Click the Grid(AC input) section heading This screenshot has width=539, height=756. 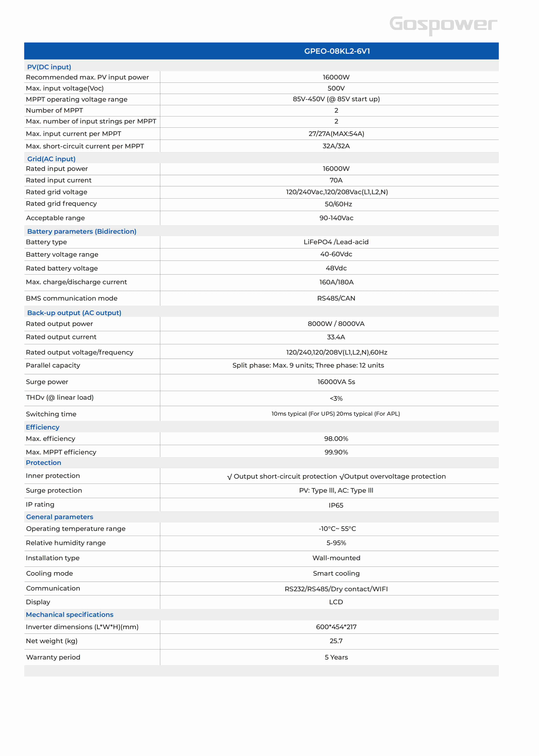coord(51,159)
